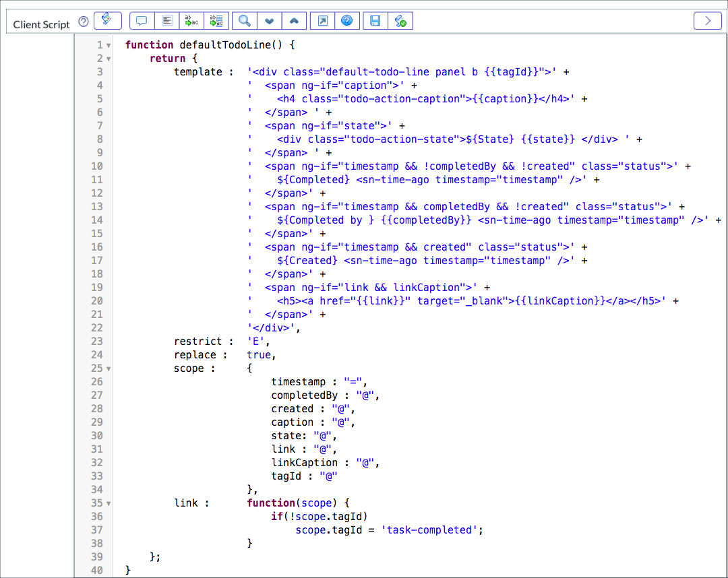728x578 pixels.
Task: Open the help tooltip icon
Action: point(83,21)
